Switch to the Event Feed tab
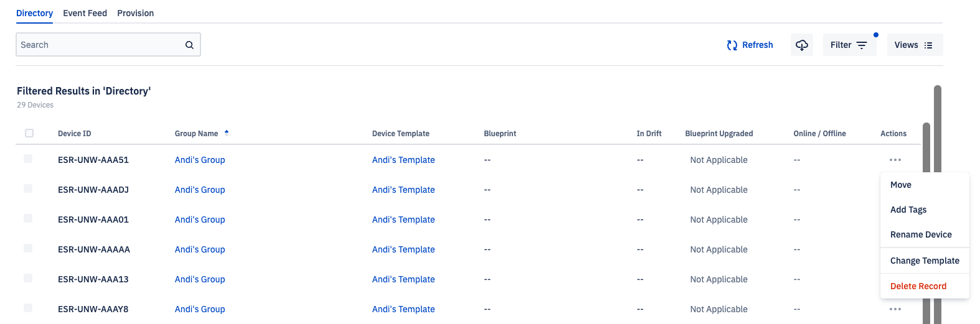 coord(85,13)
